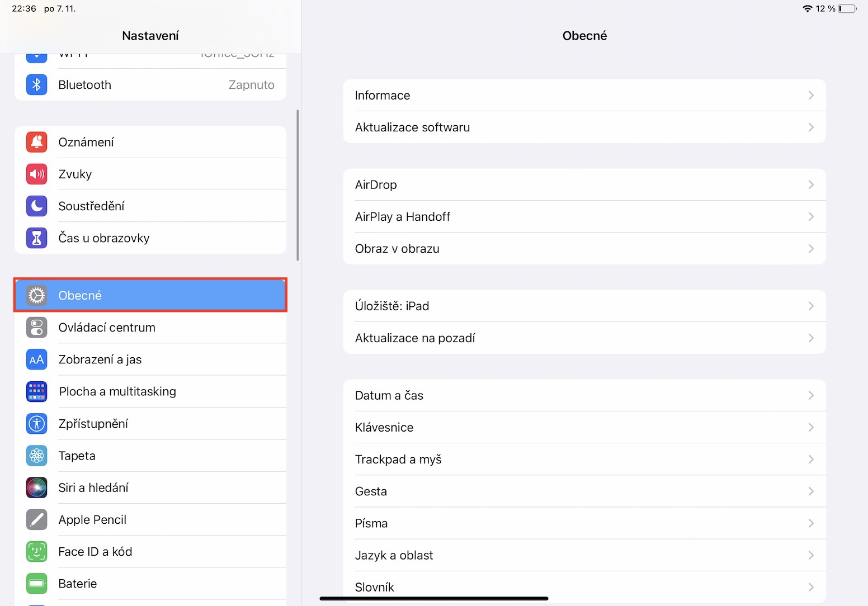The height and width of the screenshot is (606, 868).
Task: Tap the Face ID a kód icon
Action: pos(36,552)
